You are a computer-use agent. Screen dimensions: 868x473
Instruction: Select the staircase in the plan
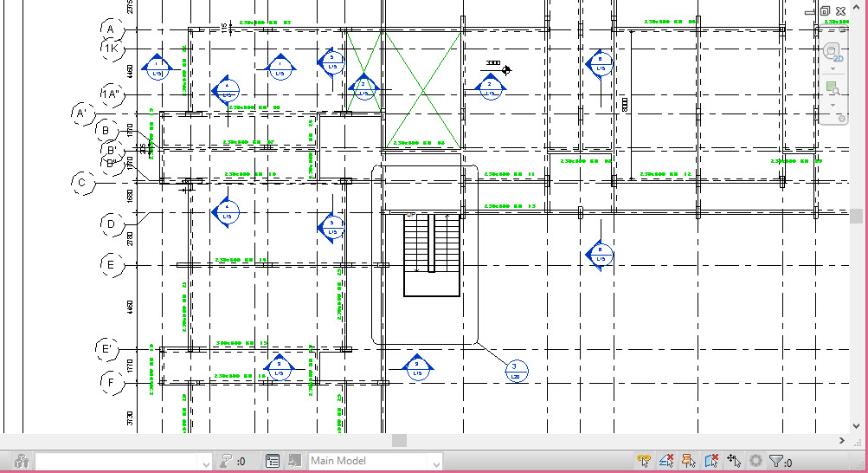click(432, 255)
